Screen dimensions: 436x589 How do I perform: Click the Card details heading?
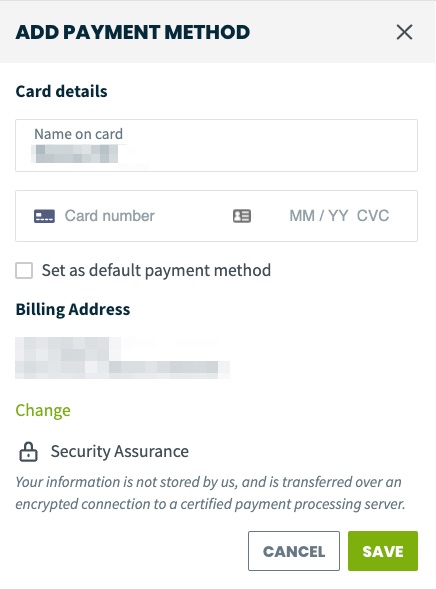pyautogui.click(x=62, y=91)
